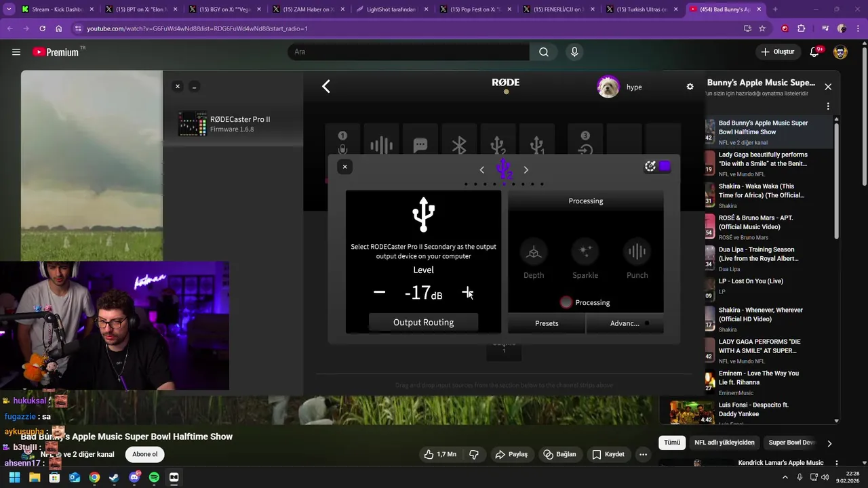Bookmark this page with the star

pyautogui.click(x=762, y=28)
